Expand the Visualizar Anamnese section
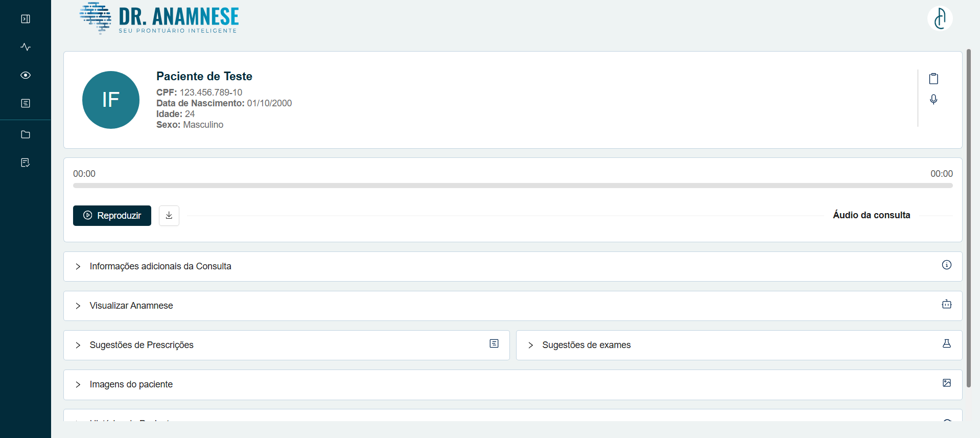 click(x=131, y=306)
